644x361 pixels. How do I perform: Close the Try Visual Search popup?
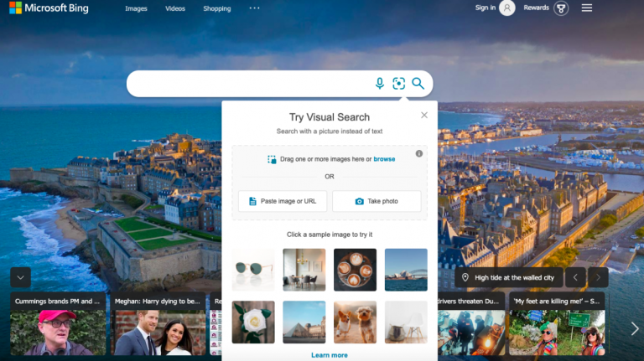click(424, 116)
